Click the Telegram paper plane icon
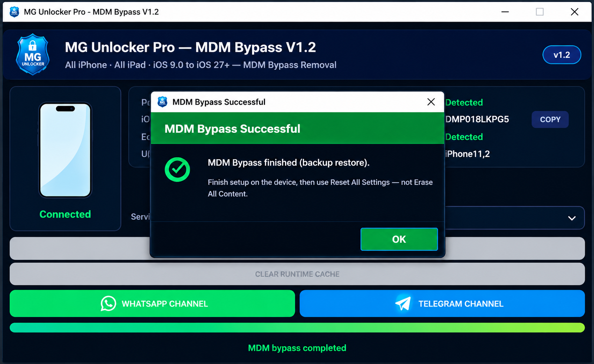 [403, 304]
